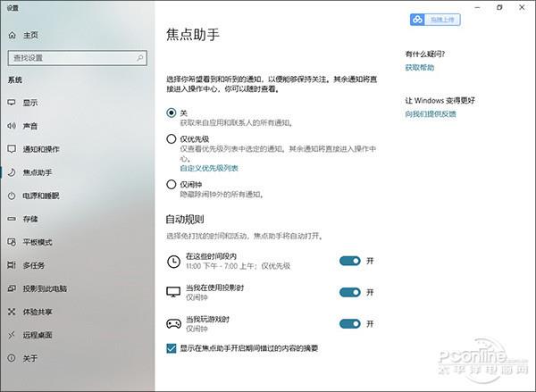This screenshot has height=392, width=536.
Task: Open the 自定义优先级列表 link
Action: pyautogui.click(x=209, y=168)
